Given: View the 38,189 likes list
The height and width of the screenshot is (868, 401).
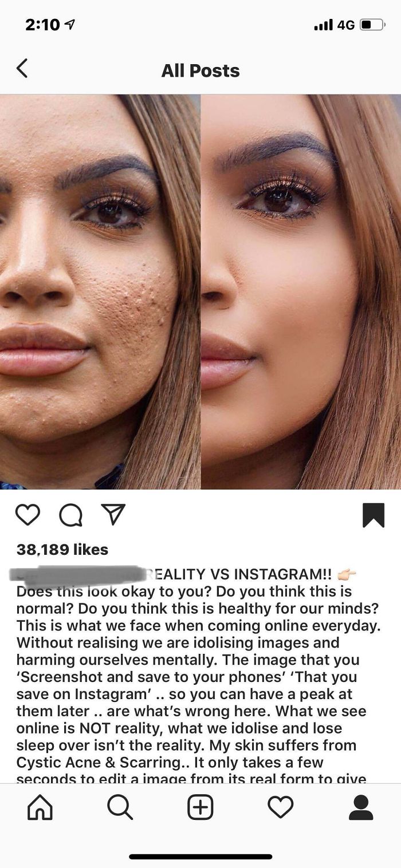Looking at the screenshot, I should coord(62,550).
